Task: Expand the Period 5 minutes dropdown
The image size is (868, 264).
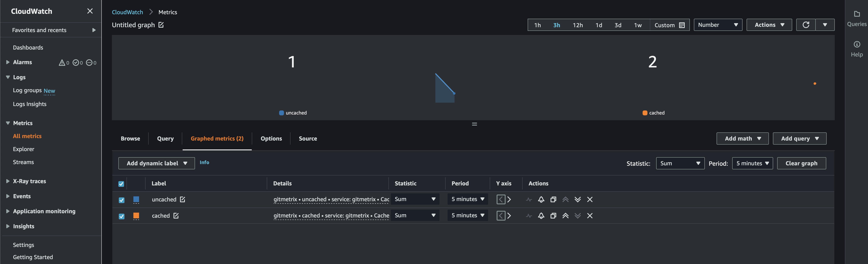Action: pos(752,163)
